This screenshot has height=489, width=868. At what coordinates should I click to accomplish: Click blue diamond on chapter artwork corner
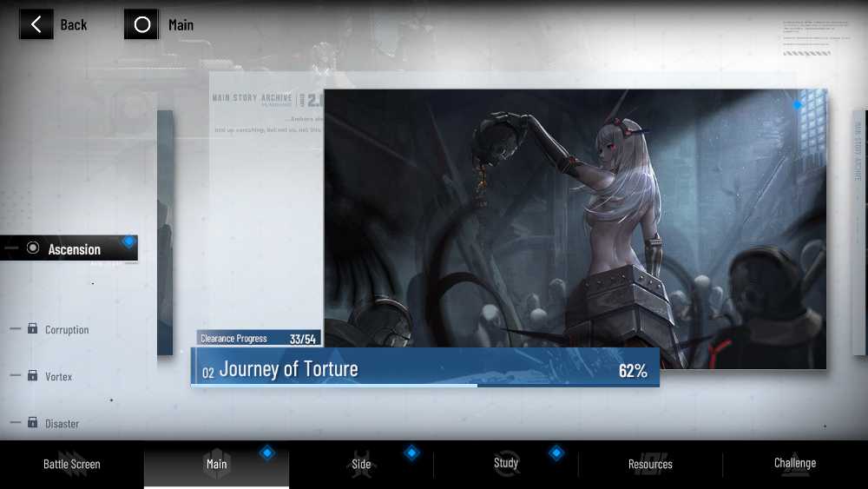coord(797,105)
